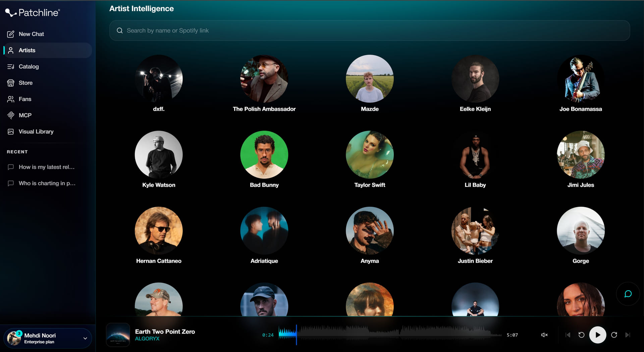Click the Earth Two Point Zero album art
This screenshot has height=352, width=644.
[118, 335]
